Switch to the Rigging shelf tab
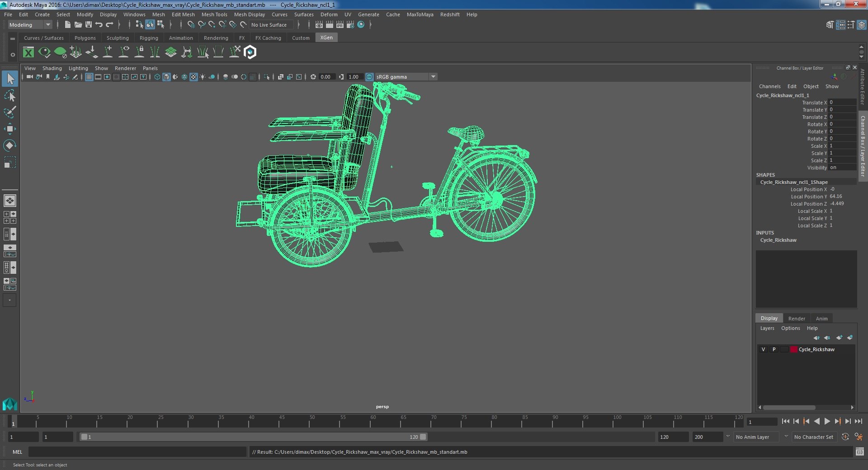Screen dimensions: 868x470 click(149, 38)
